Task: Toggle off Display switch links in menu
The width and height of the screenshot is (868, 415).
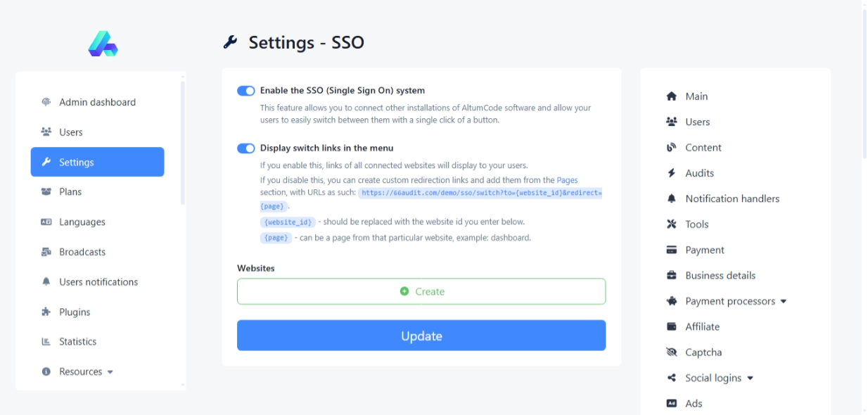Action: point(246,148)
